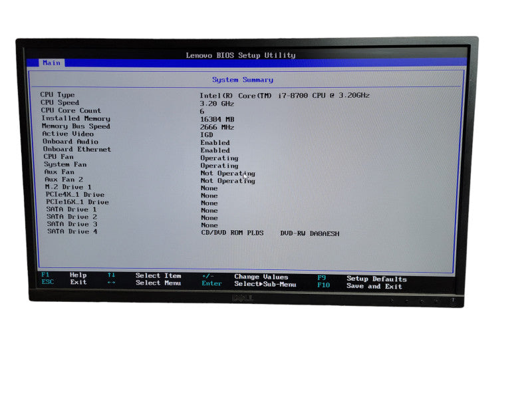
Task: Click the left/right arrows Select Menu hint
Action: (144, 283)
